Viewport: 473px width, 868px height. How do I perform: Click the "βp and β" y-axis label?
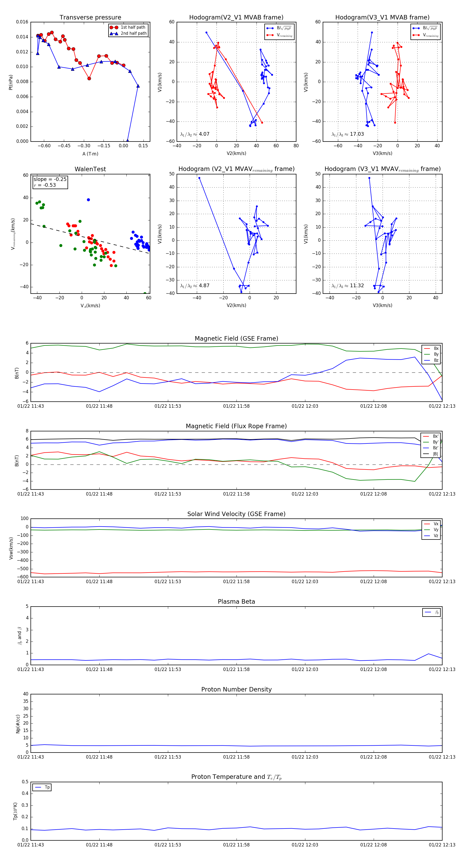click(x=19, y=636)
